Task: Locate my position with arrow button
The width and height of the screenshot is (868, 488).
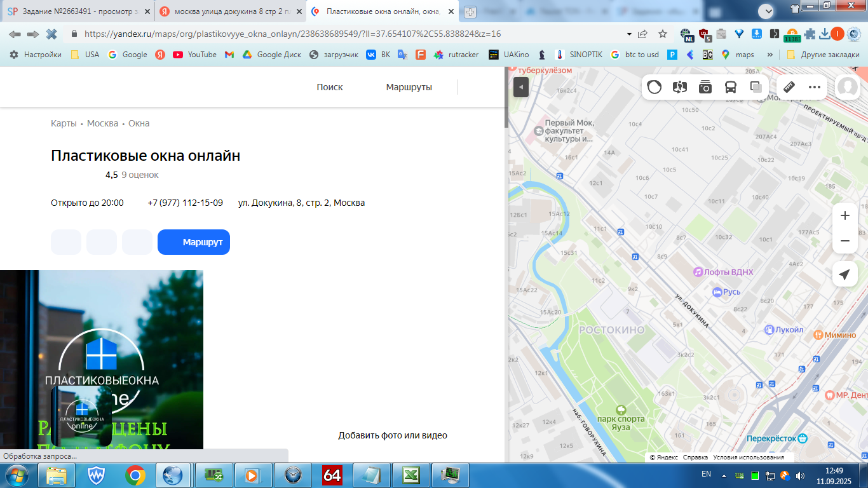Action: tap(844, 274)
